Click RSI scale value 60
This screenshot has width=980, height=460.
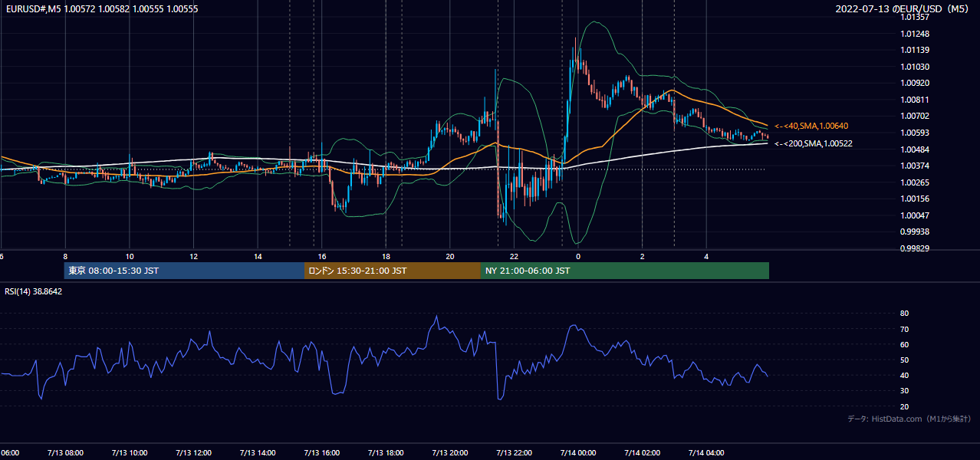click(904, 344)
